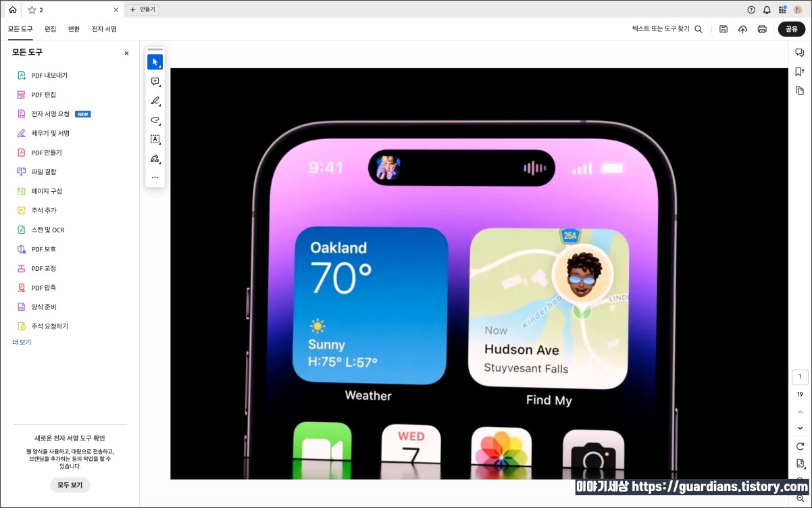Open the comments panel icon on right rail
The height and width of the screenshot is (508, 812).
800,53
